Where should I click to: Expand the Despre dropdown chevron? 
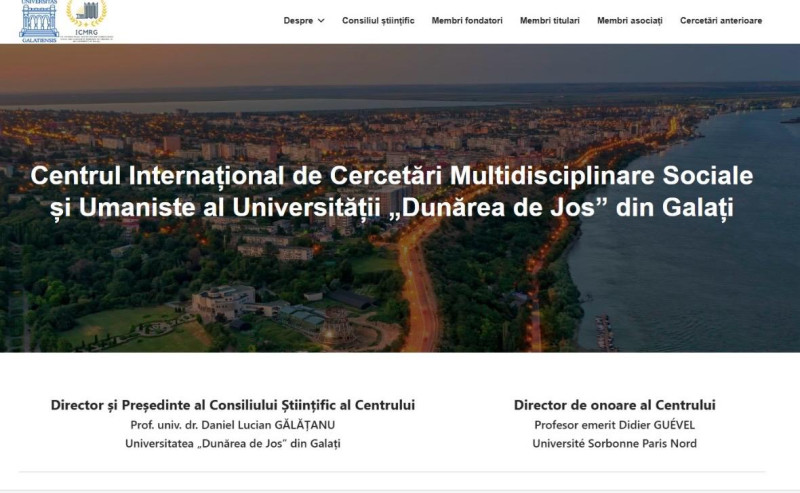coord(321,21)
